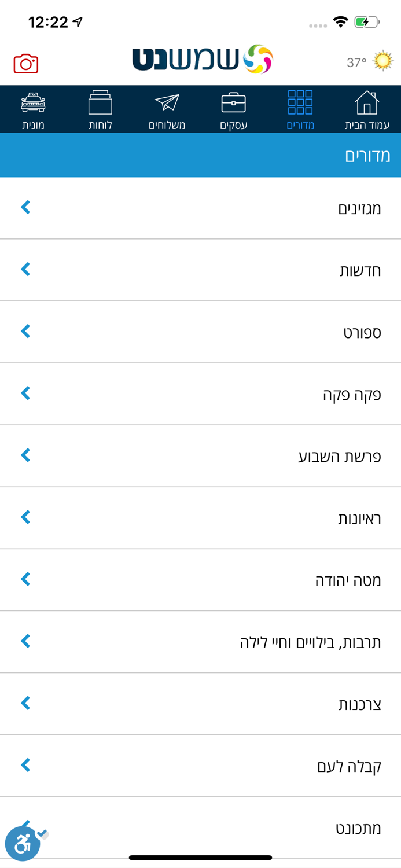Viewport: 401px width, 868px height.
Task: Open the לוחות boards section icon
Action: (100, 104)
